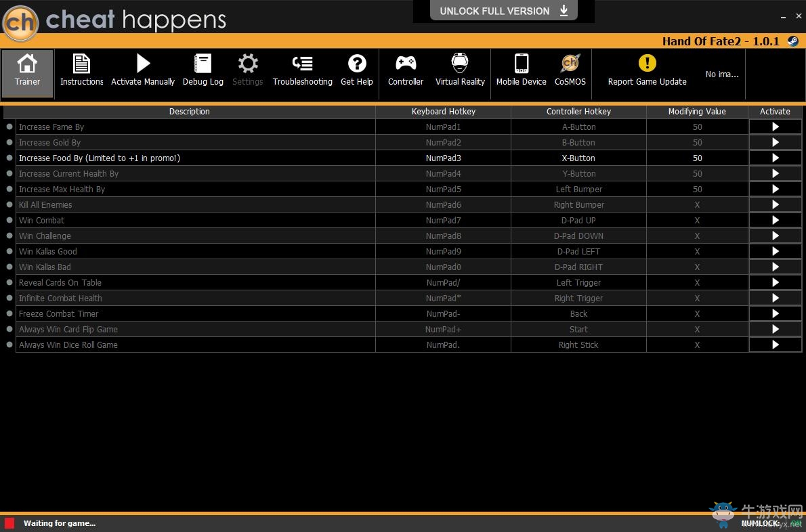Click the 'Waiting for game...' status text
806x532 pixels.
(60, 523)
